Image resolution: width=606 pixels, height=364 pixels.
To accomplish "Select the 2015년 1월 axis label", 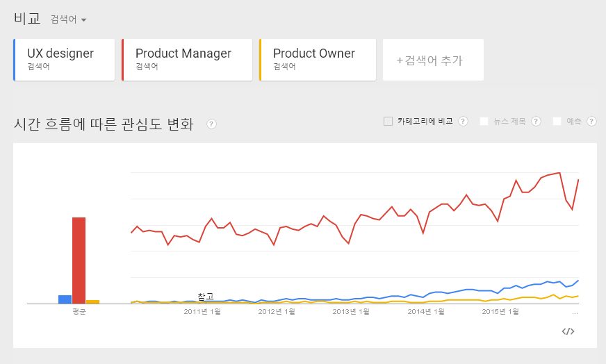I will (500, 311).
